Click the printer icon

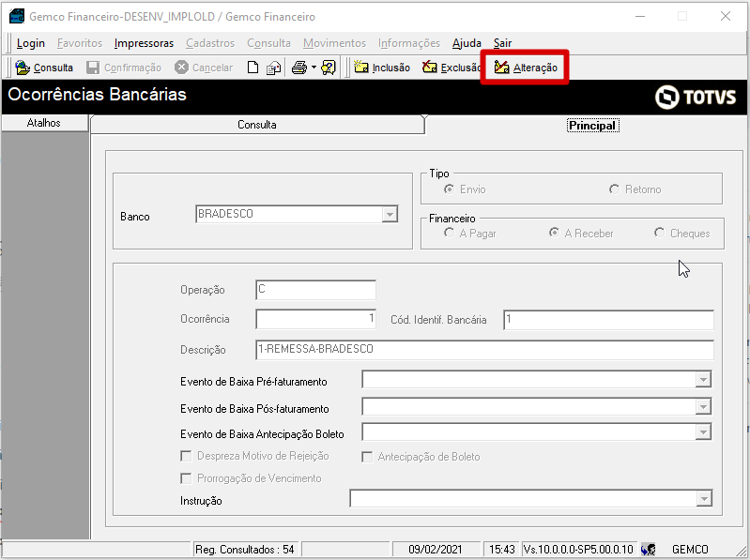click(x=299, y=68)
